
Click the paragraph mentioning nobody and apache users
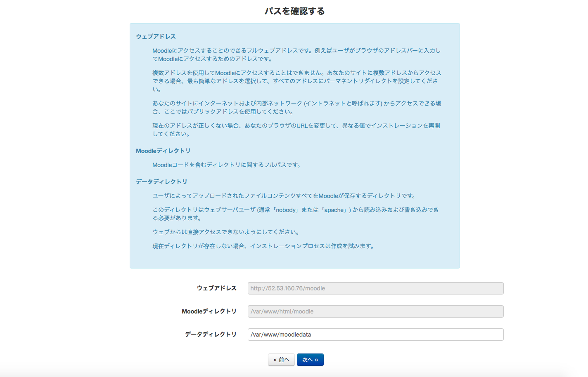[x=295, y=214]
